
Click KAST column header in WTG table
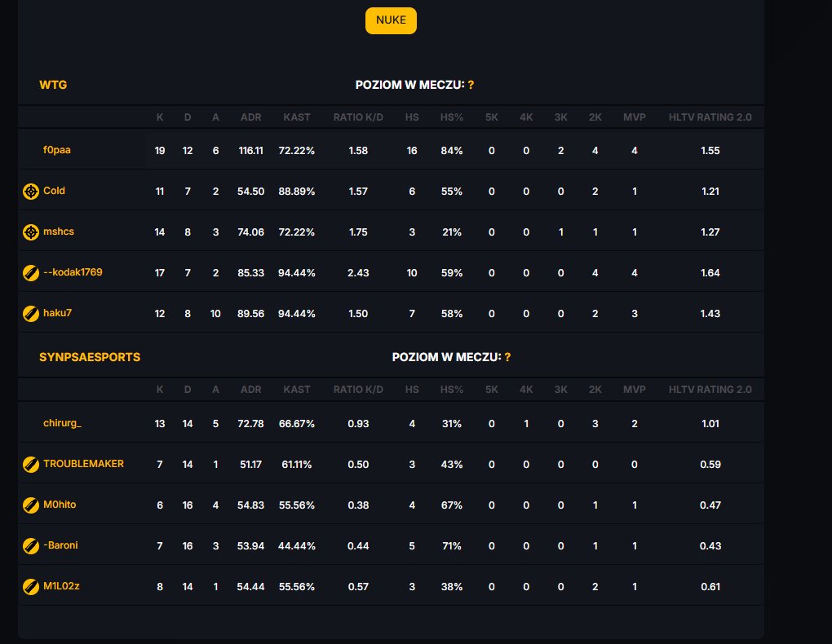click(297, 117)
